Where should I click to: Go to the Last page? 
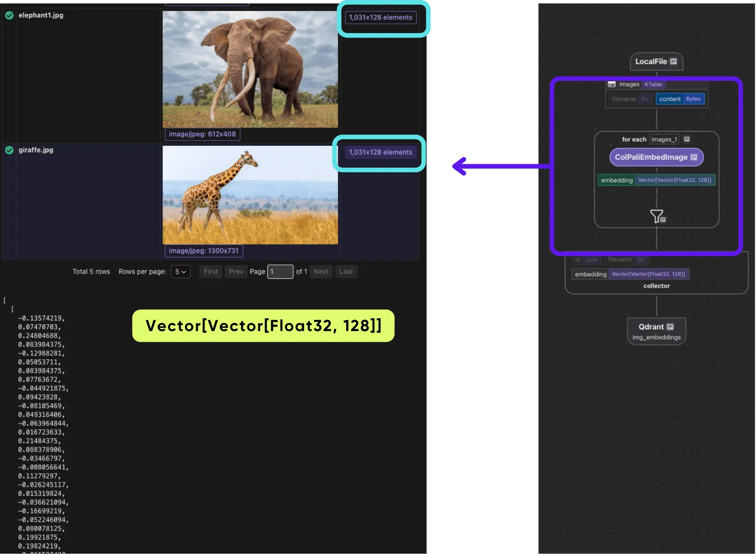pyautogui.click(x=346, y=271)
